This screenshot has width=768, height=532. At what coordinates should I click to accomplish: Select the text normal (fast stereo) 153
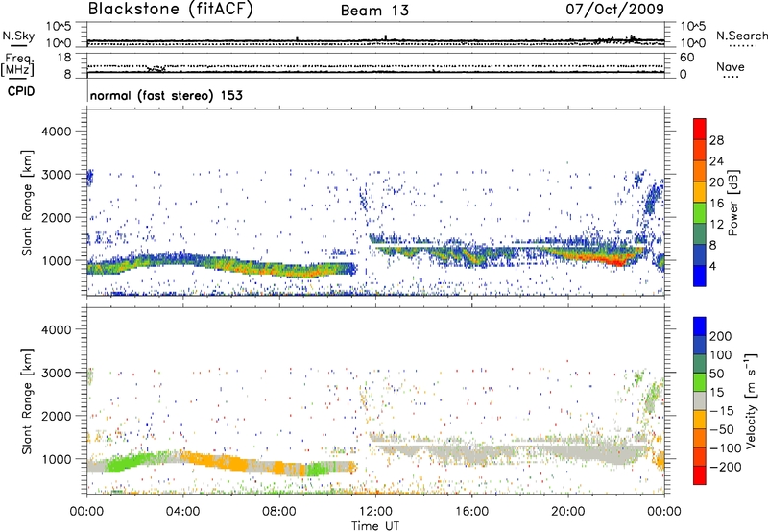pos(166,95)
